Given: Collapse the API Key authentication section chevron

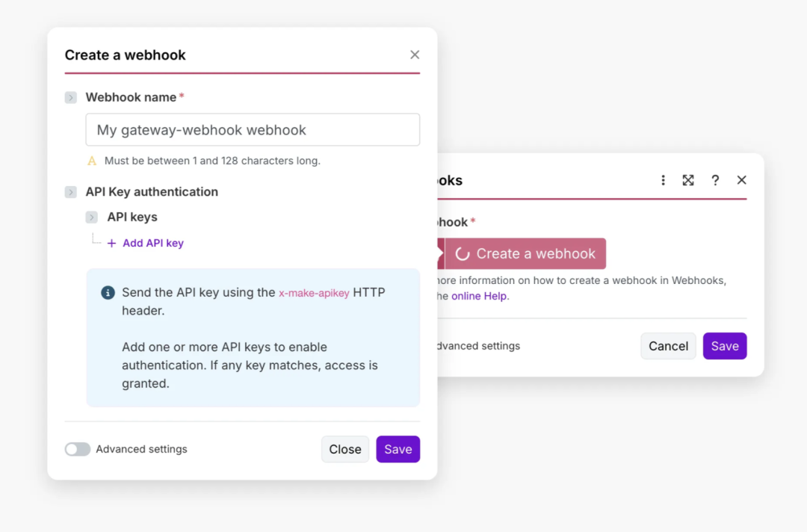Looking at the screenshot, I should (71, 192).
